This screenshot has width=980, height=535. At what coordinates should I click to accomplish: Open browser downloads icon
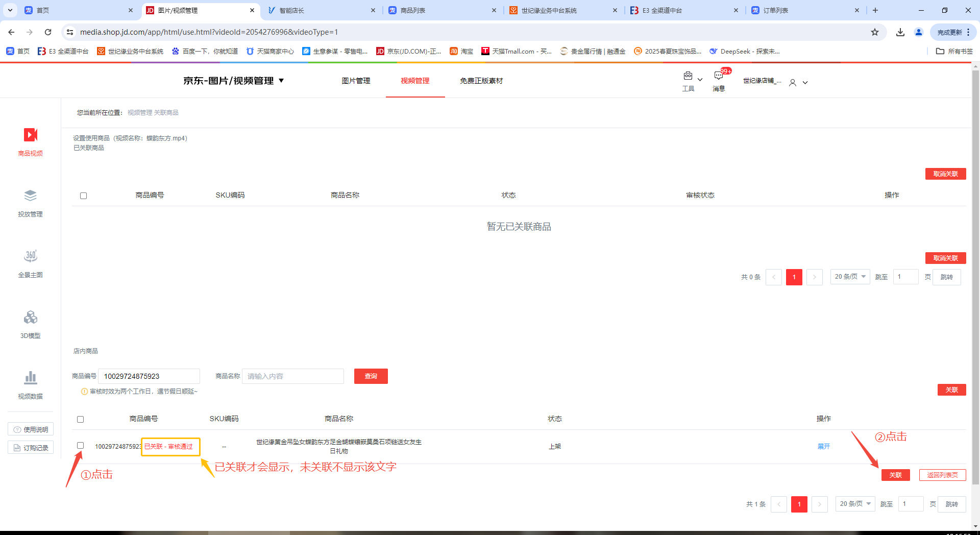pyautogui.click(x=900, y=32)
